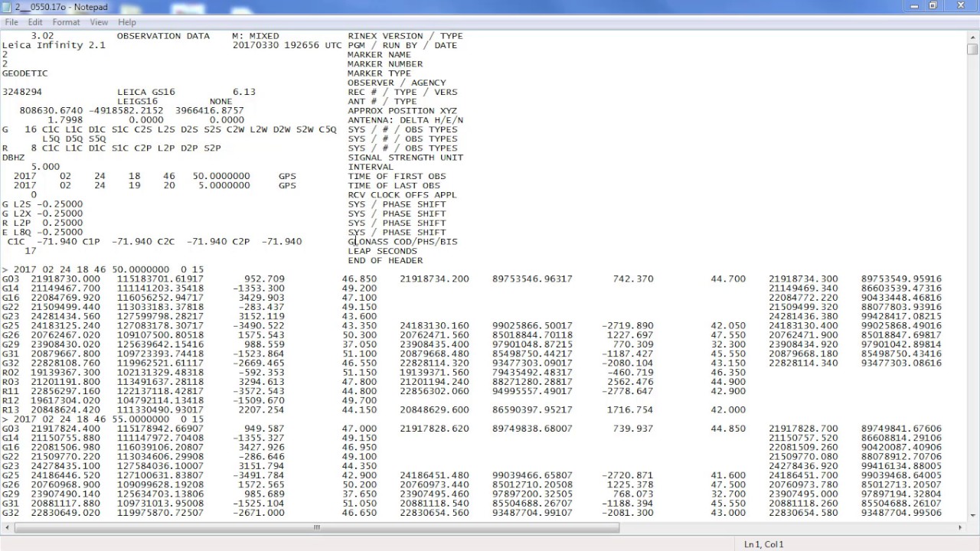This screenshot has height=551, width=980.
Task: Click the vertical scrollbar down arrow
Action: point(972,516)
